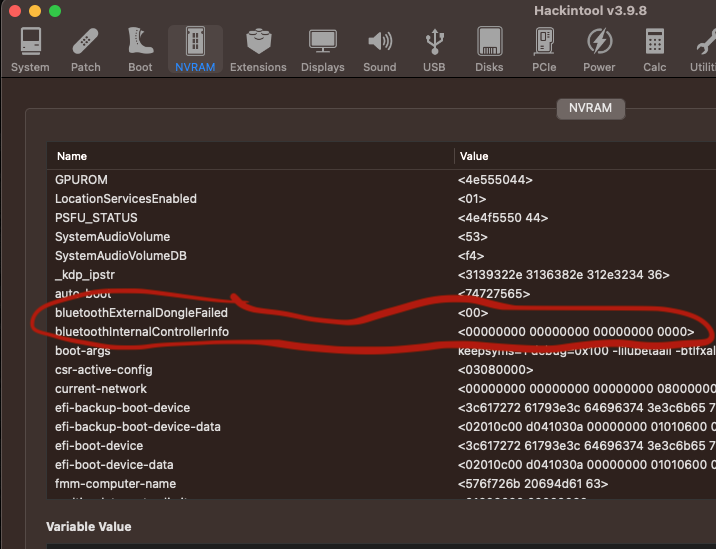The image size is (716, 549).
Task: Click the <01> LocationServicesEnabled value
Action: [472, 199]
